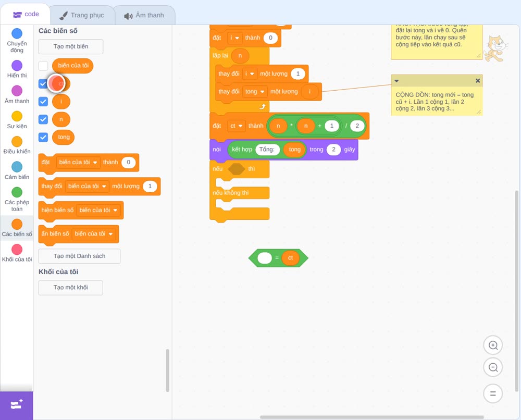Click the empty operand of equals block

[x=265, y=258]
